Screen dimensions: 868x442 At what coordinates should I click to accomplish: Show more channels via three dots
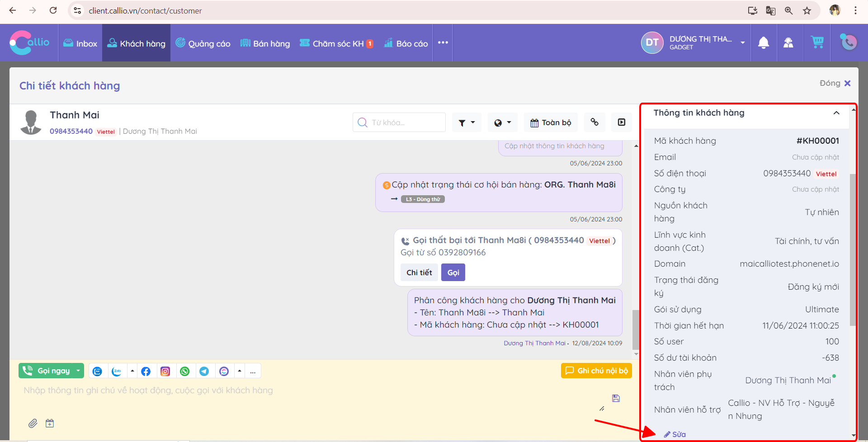[253, 371]
